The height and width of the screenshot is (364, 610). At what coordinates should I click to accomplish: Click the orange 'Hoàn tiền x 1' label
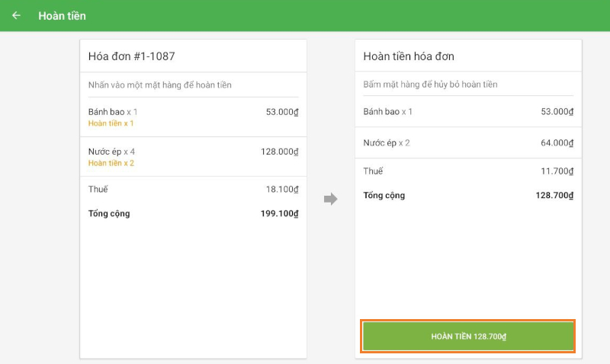coord(111,123)
